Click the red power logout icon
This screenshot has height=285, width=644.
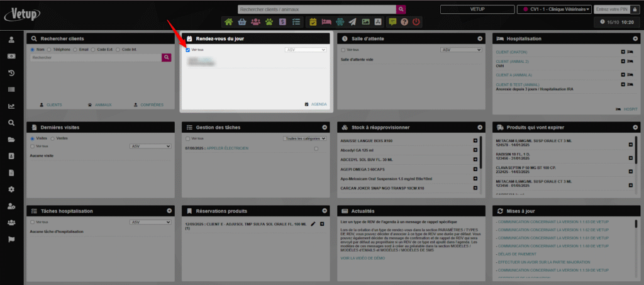[416, 22]
